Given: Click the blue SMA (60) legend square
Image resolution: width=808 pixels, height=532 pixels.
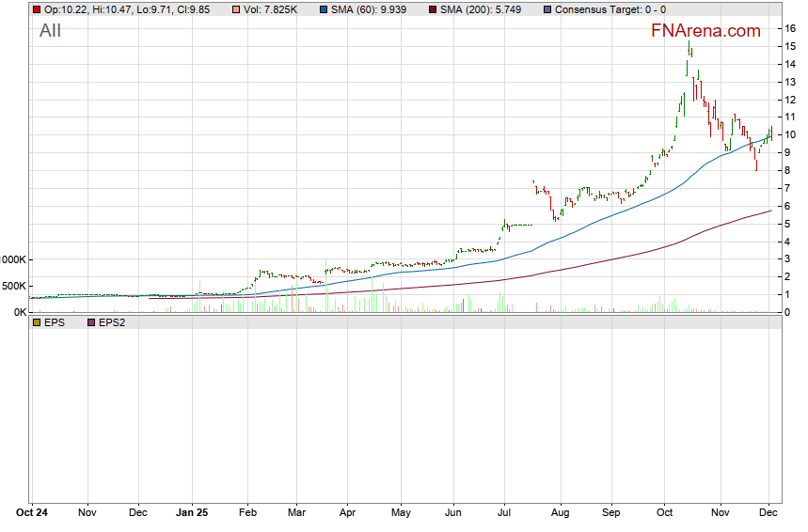Looking at the screenshot, I should 325,9.
